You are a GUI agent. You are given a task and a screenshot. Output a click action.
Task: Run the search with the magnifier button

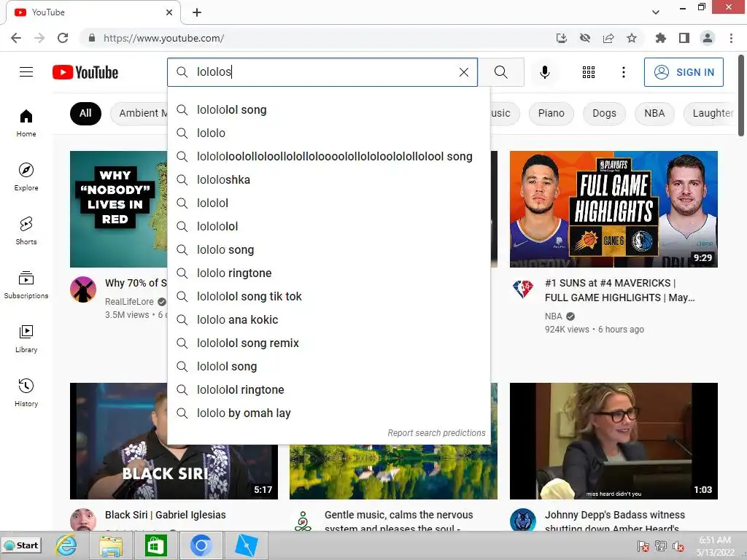[500, 72]
